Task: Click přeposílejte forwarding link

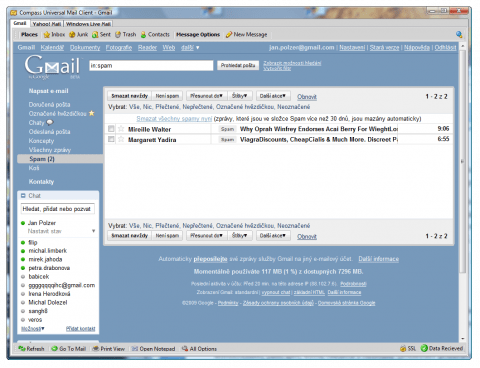Action: (x=210, y=259)
